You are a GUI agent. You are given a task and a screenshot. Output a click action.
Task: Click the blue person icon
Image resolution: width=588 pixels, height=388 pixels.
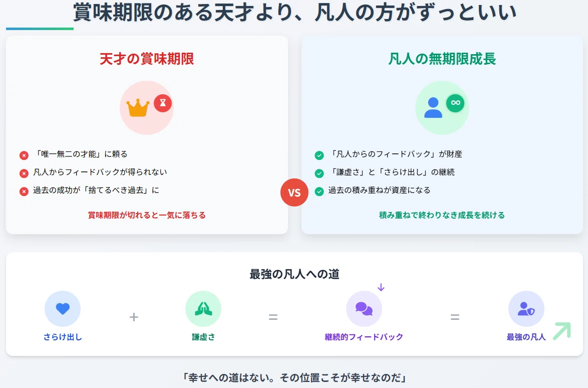click(x=433, y=108)
